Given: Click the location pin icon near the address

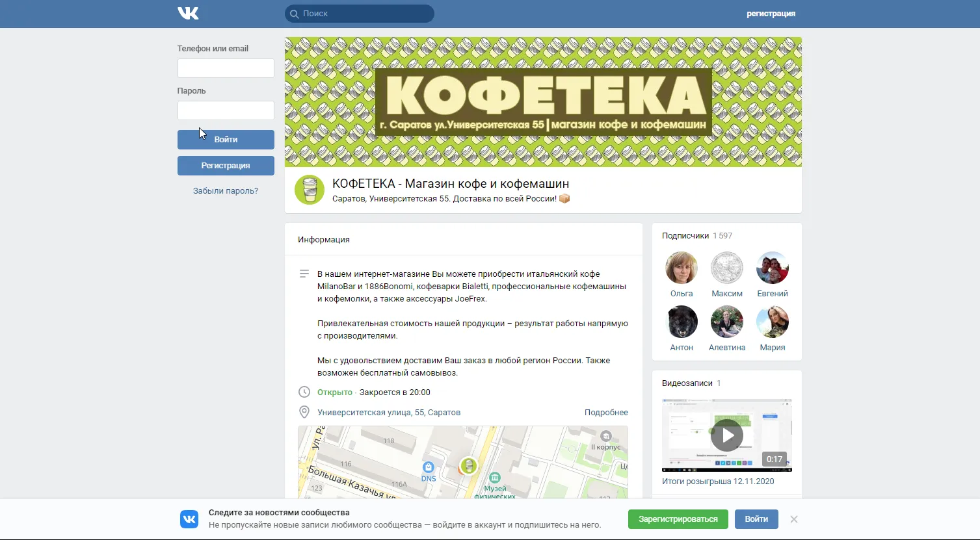Looking at the screenshot, I should coord(304,412).
